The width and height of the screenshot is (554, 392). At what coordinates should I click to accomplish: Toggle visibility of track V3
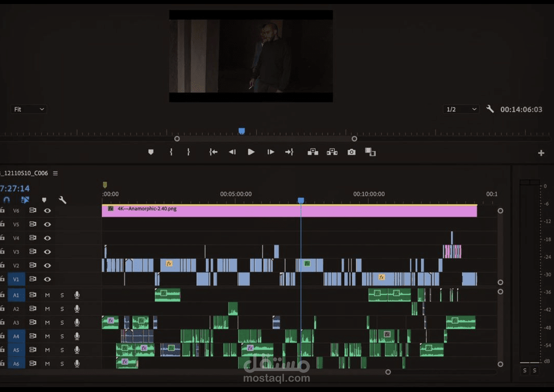(47, 252)
